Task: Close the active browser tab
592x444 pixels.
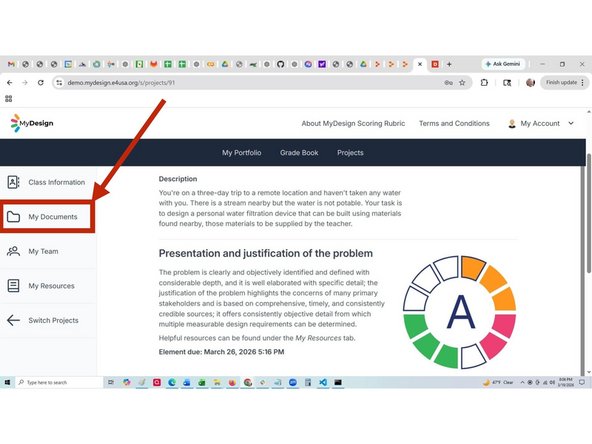Action: coord(420,64)
